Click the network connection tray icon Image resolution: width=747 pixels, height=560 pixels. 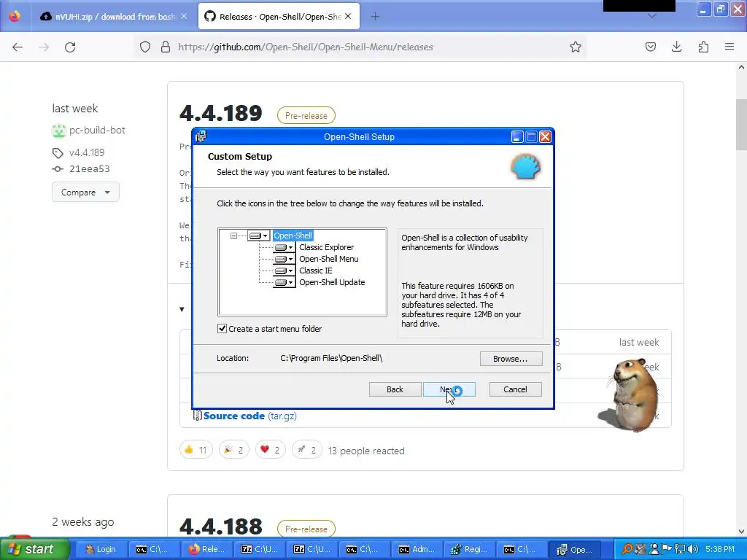(680, 550)
